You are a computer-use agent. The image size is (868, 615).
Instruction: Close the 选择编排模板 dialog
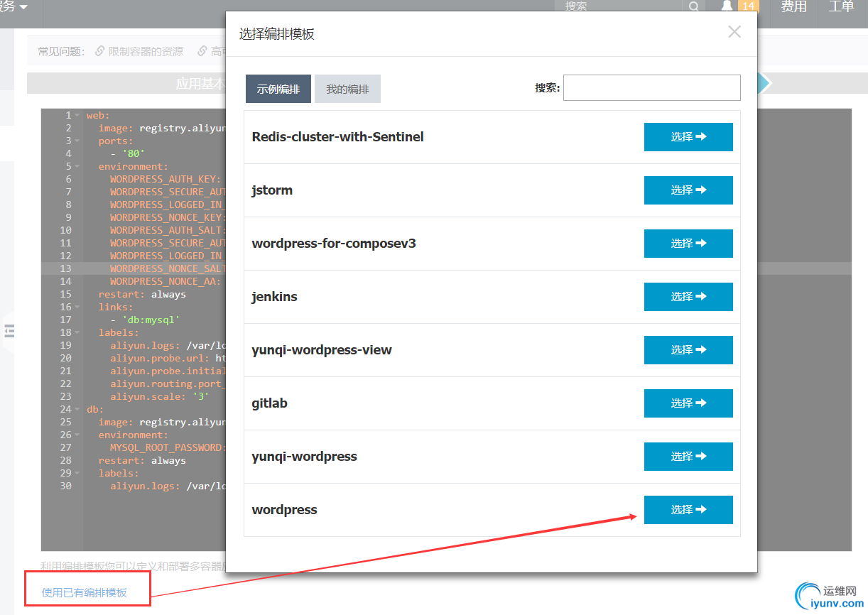pyautogui.click(x=734, y=31)
